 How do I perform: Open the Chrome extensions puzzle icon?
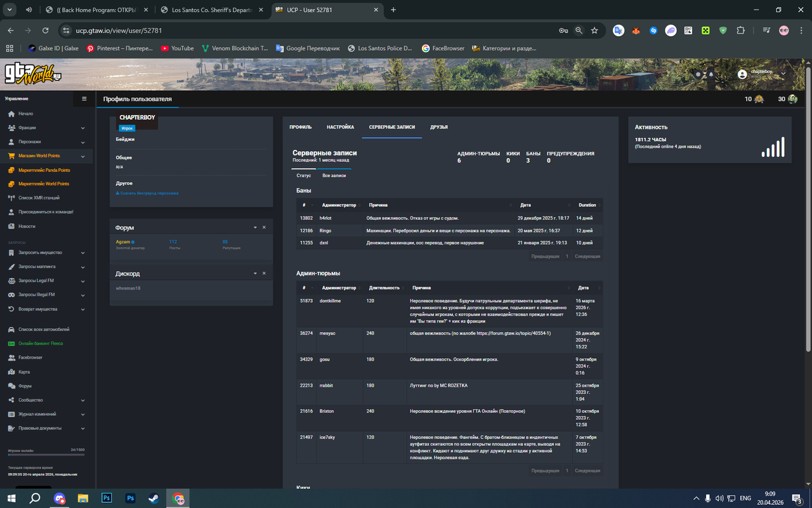point(741,30)
